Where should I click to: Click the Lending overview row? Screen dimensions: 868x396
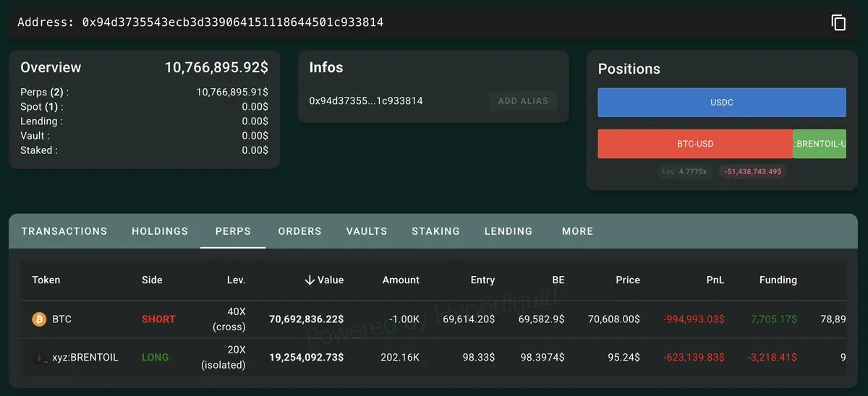point(145,121)
